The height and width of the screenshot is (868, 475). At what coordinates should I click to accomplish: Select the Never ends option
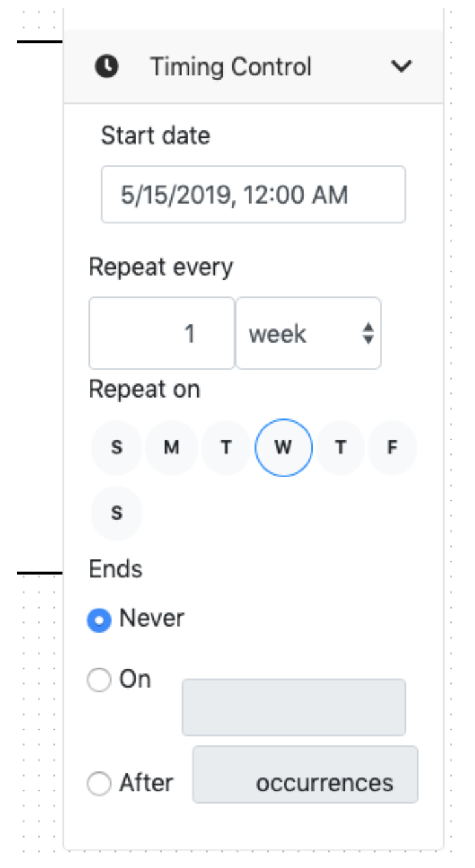click(x=99, y=619)
